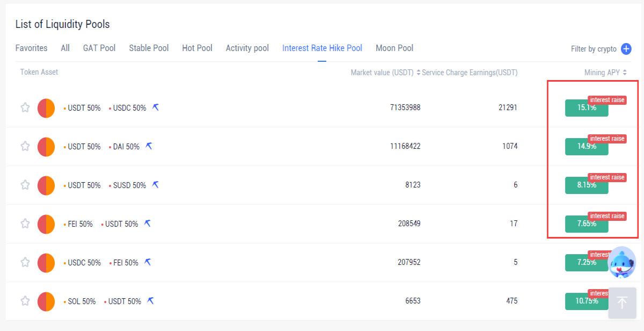Click the mining pickaxe icon on USDT/USDC row
This screenshot has width=644, height=331.
coord(156,107)
